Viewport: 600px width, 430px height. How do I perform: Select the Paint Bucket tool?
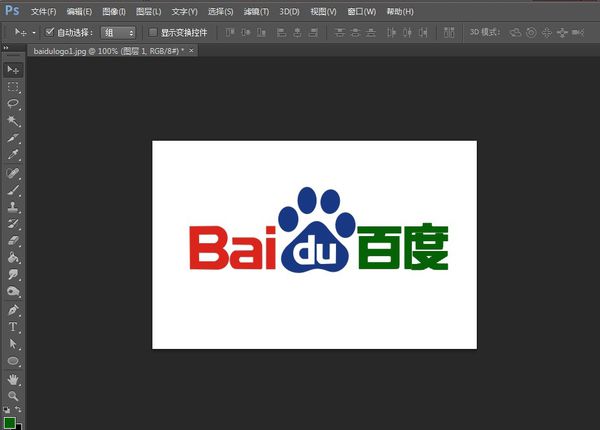pyautogui.click(x=13, y=257)
